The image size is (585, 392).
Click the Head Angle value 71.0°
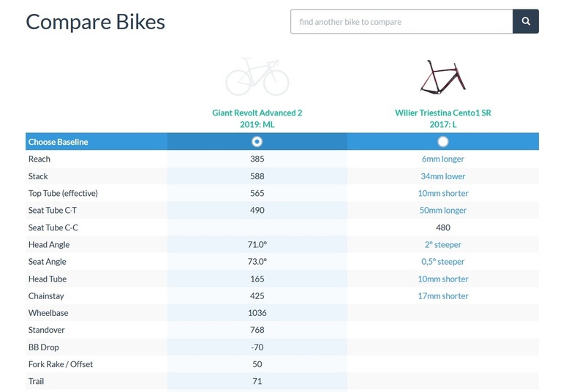(x=257, y=245)
